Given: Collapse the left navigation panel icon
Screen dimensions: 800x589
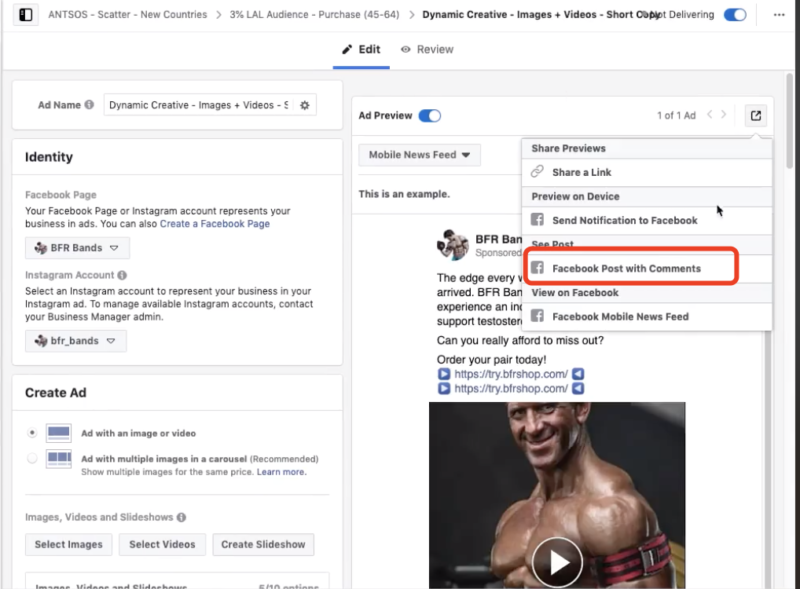Looking at the screenshot, I should 28,14.
